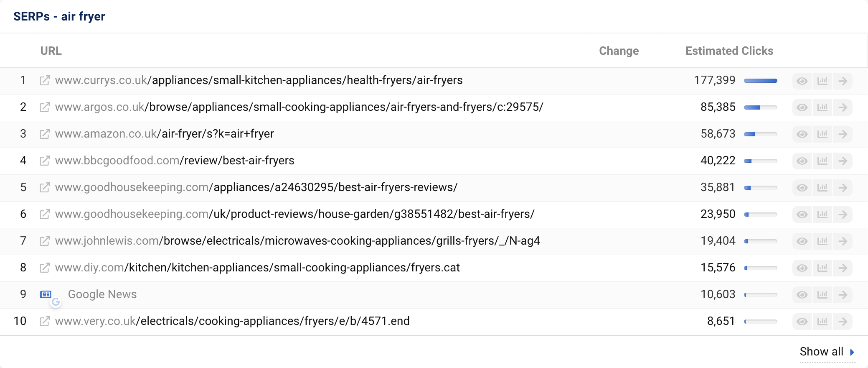The image size is (868, 368).
Task: Show chart for diy.com row
Action: 822,268
